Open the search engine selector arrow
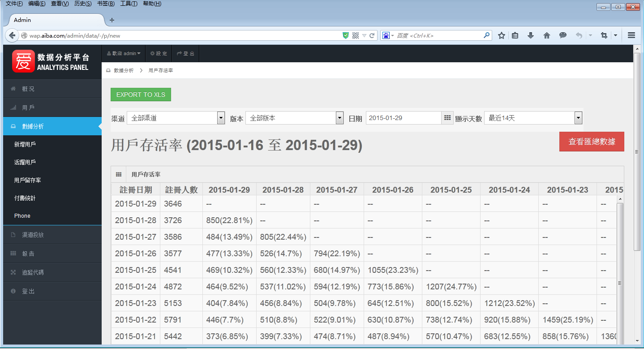 tap(393, 35)
